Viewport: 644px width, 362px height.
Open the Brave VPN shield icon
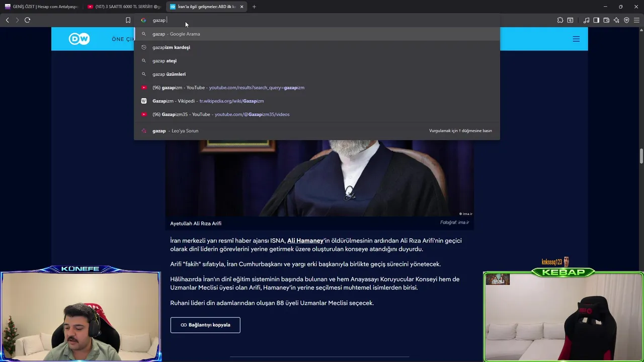(x=626, y=20)
